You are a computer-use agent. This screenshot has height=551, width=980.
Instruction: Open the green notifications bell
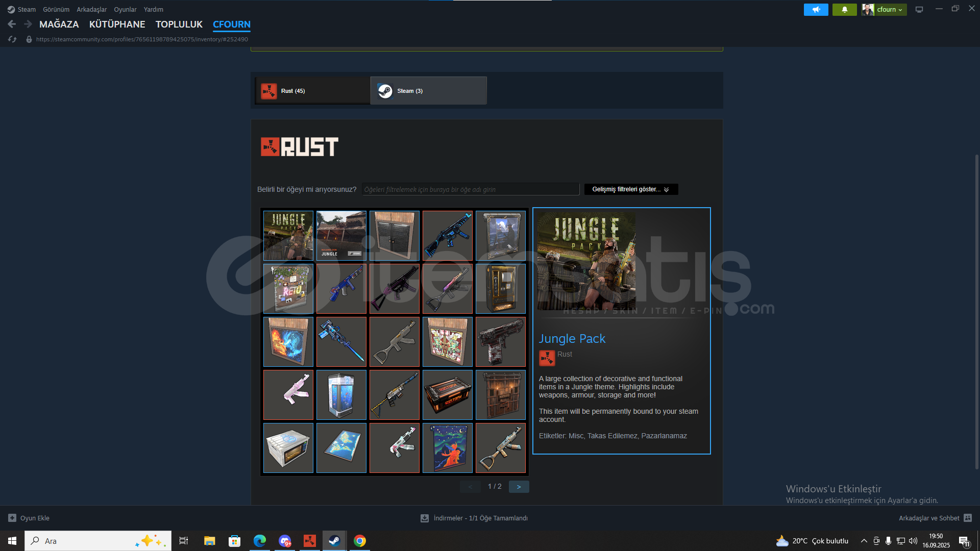[844, 10]
